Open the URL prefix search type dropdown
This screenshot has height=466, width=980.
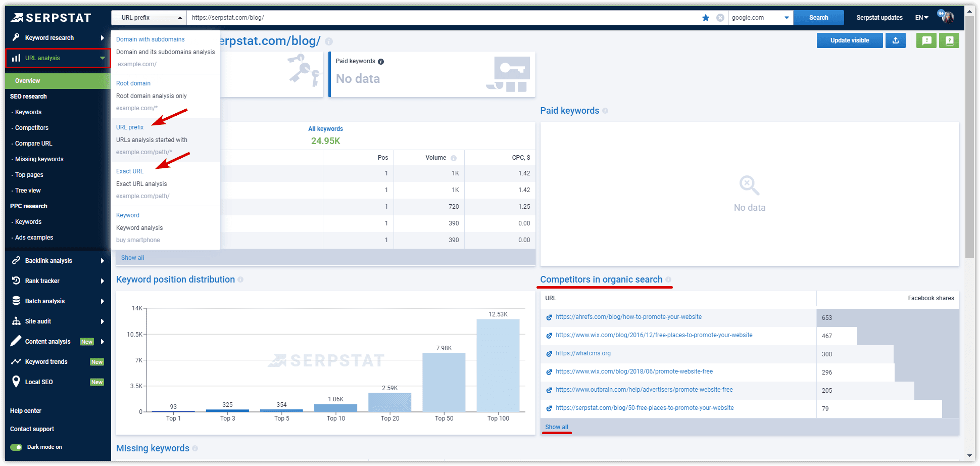(x=149, y=18)
